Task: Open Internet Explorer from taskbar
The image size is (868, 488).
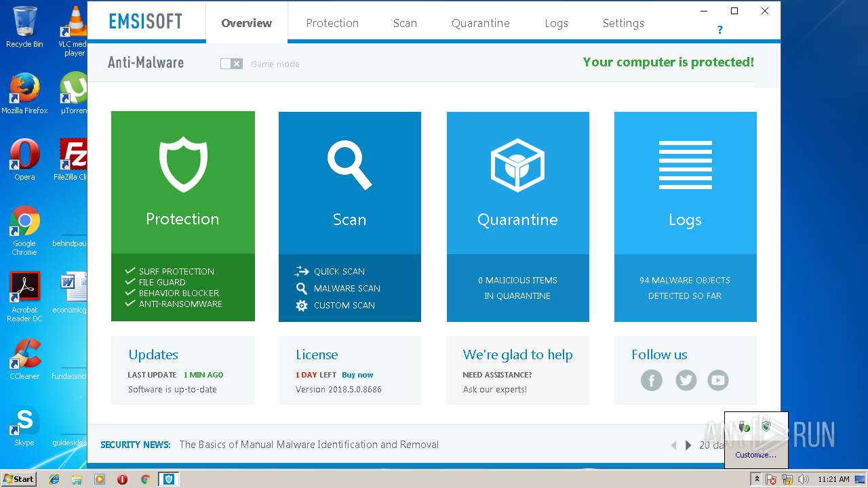Action: click(54, 479)
